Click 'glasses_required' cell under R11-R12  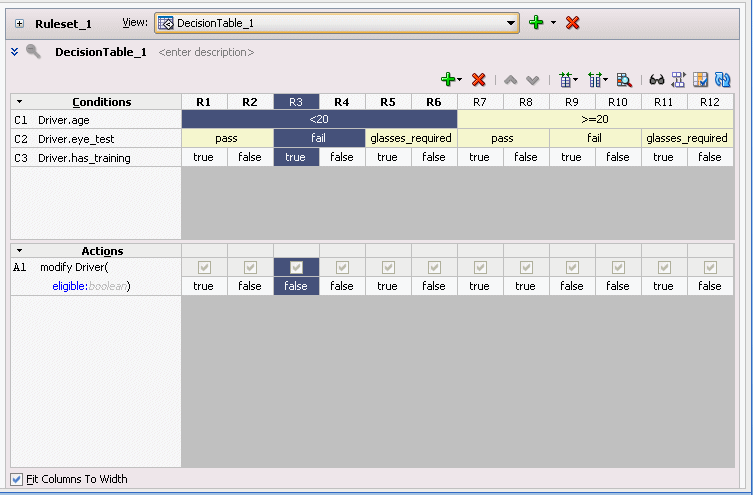pyautogui.click(x=687, y=138)
